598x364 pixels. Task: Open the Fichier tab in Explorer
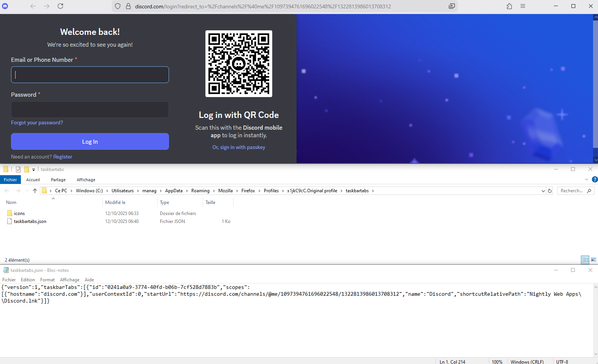coord(10,180)
